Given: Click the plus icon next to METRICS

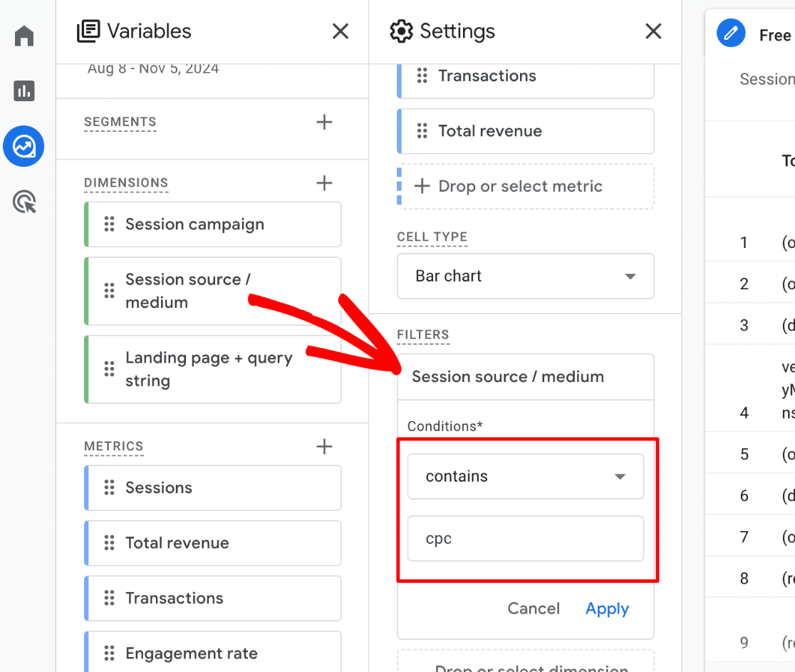Looking at the screenshot, I should (x=324, y=447).
